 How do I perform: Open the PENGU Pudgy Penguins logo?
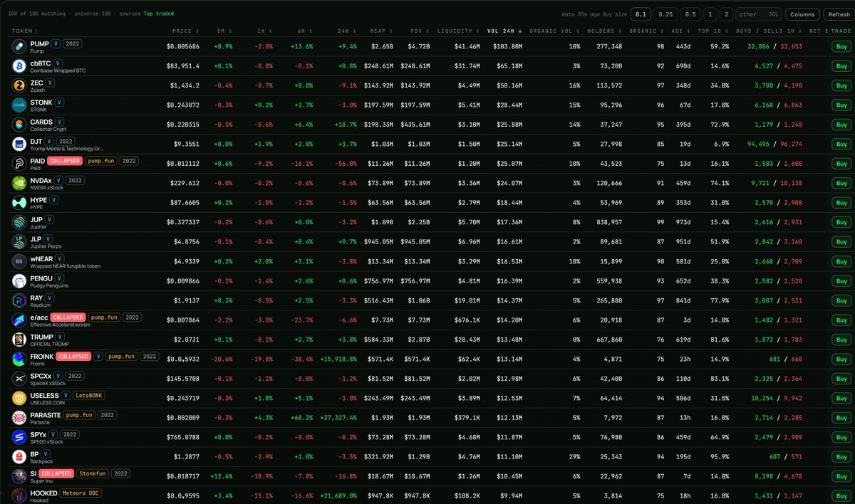coord(19,280)
